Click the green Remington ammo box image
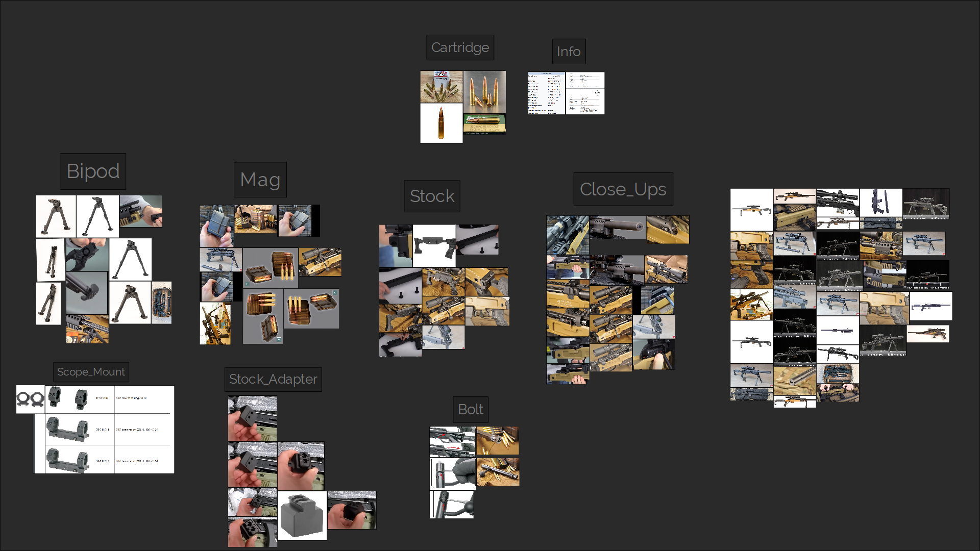Image resolution: width=980 pixels, height=551 pixels. (x=484, y=123)
